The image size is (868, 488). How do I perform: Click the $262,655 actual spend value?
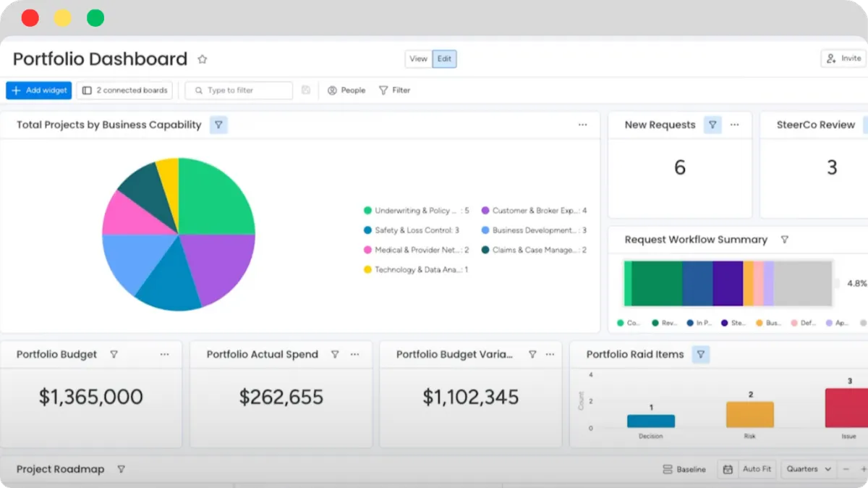click(x=281, y=397)
